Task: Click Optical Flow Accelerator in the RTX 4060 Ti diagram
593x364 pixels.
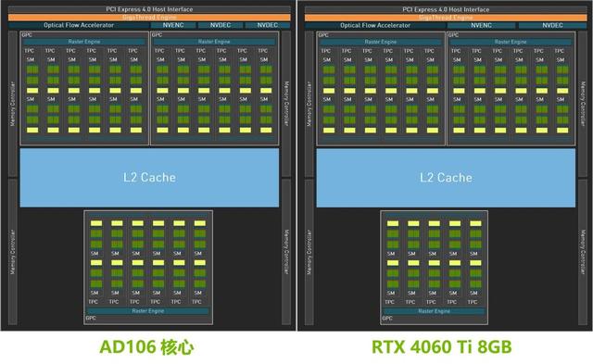Action: [x=375, y=25]
